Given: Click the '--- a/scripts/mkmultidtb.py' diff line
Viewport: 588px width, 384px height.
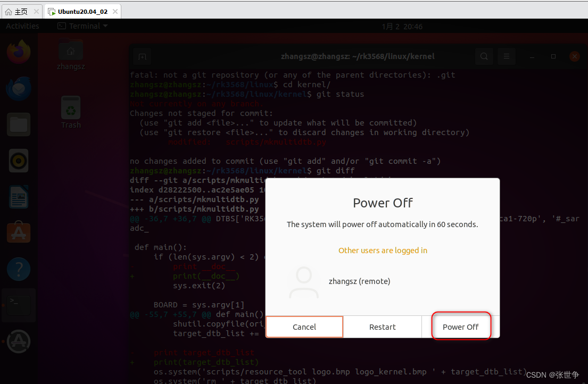Looking at the screenshot, I should point(194,199).
